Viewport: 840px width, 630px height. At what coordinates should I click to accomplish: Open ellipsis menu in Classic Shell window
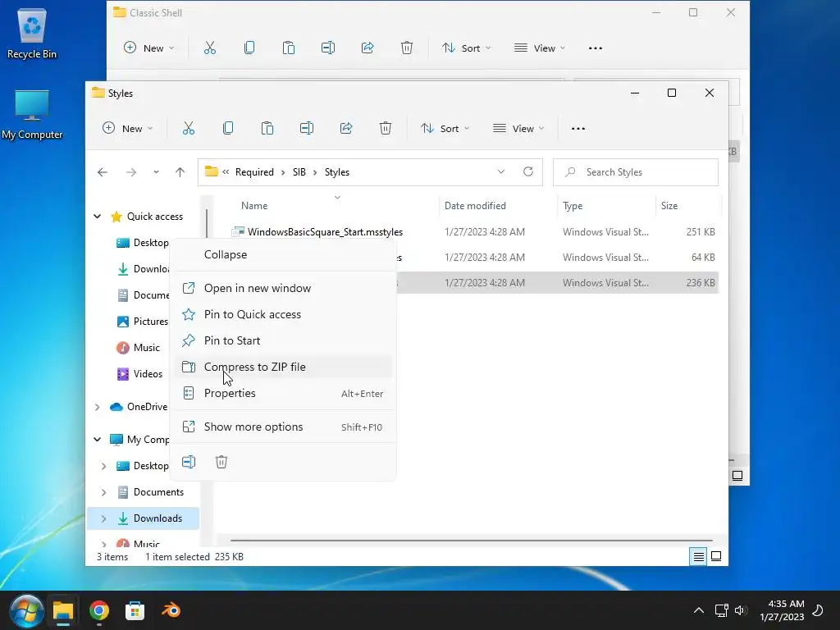[596, 48]
